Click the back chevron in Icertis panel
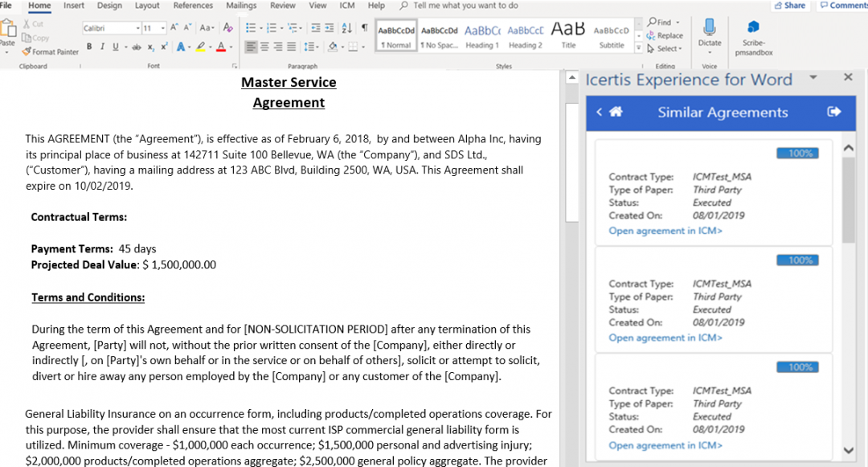 (x=600, y=113)
